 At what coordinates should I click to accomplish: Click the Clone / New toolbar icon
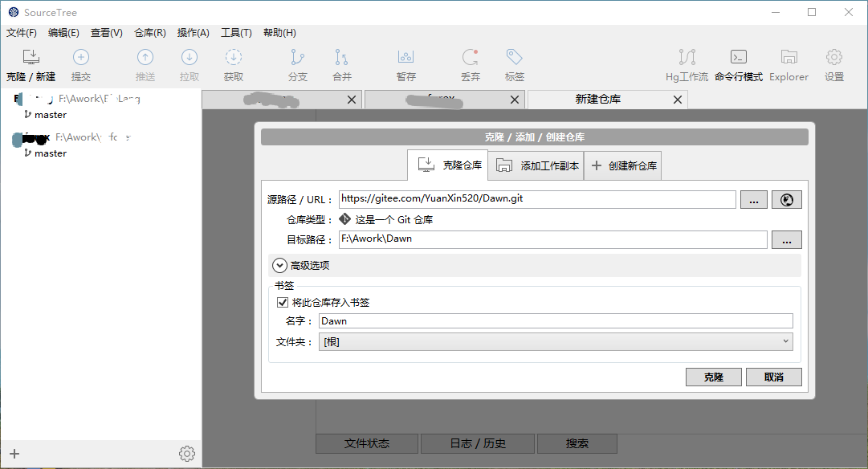[31, 57]
